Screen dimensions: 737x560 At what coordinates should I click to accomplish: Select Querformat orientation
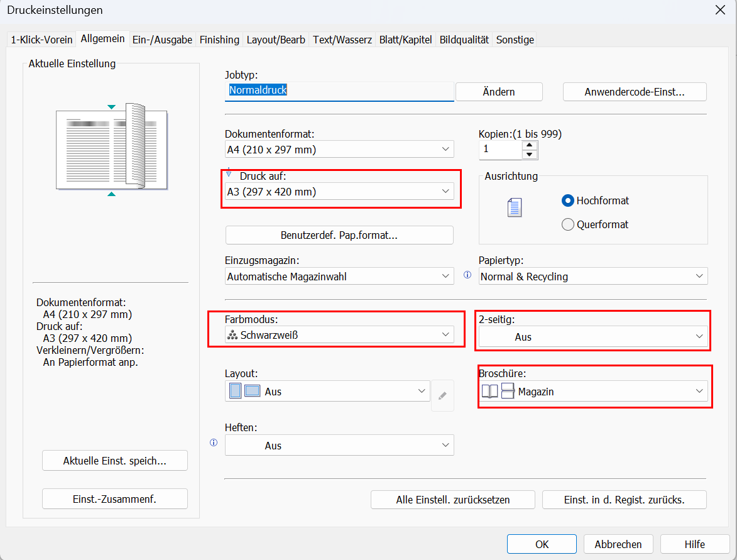tap(568, 224)
